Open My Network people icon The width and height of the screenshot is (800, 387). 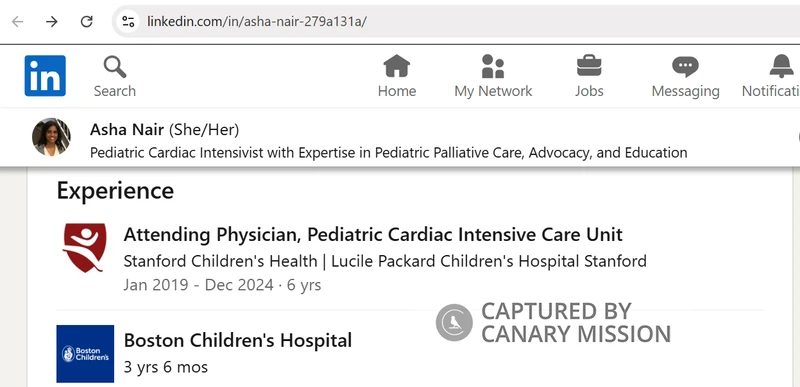pyautogui.click(x=493, y=66)
